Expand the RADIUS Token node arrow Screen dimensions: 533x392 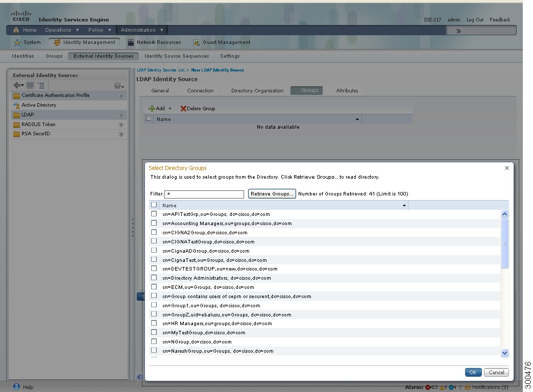121,125
